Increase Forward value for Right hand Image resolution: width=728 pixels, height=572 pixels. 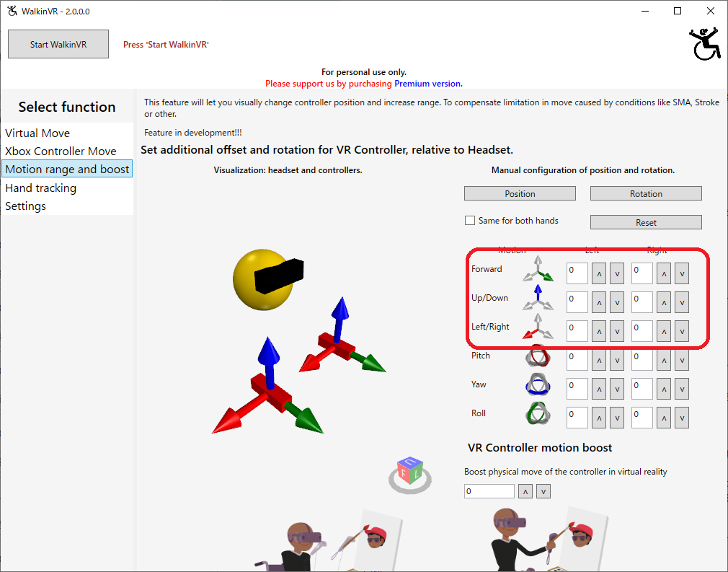coord(664,273)
